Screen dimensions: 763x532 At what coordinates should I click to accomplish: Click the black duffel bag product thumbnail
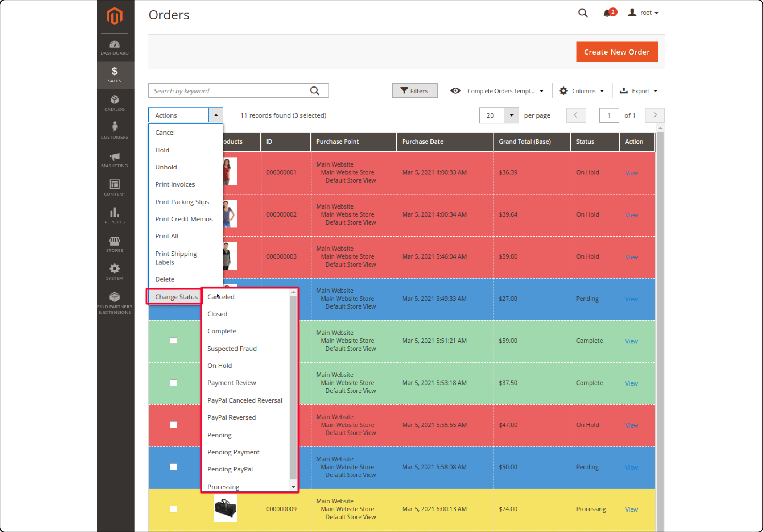[225, 508]
